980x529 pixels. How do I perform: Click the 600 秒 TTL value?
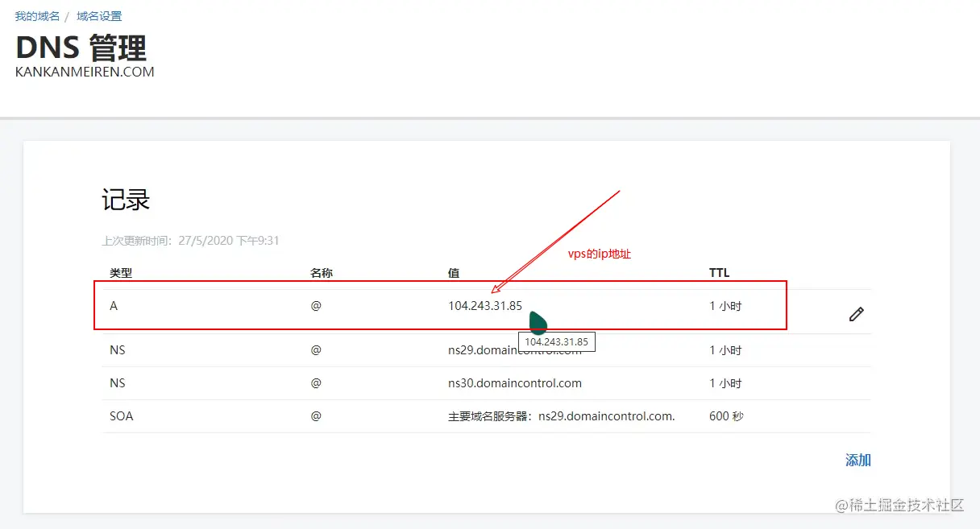tap(725, 416)
